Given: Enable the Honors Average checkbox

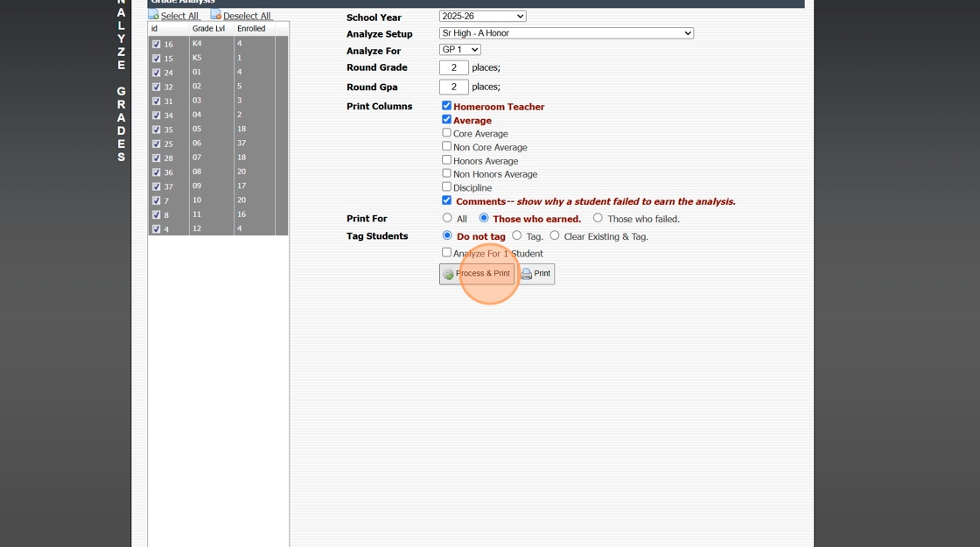Looking at the screenshot, I should point(446,160).
